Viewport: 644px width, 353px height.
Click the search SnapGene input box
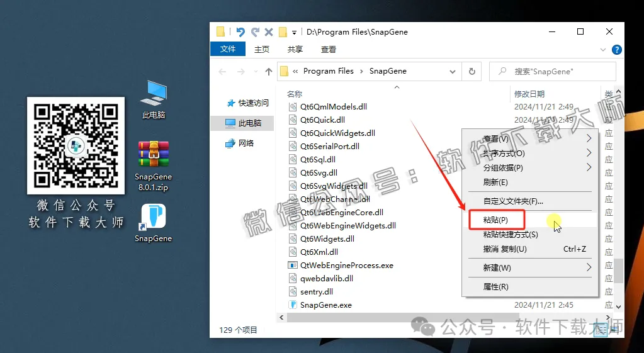click(x=553, y=72)
